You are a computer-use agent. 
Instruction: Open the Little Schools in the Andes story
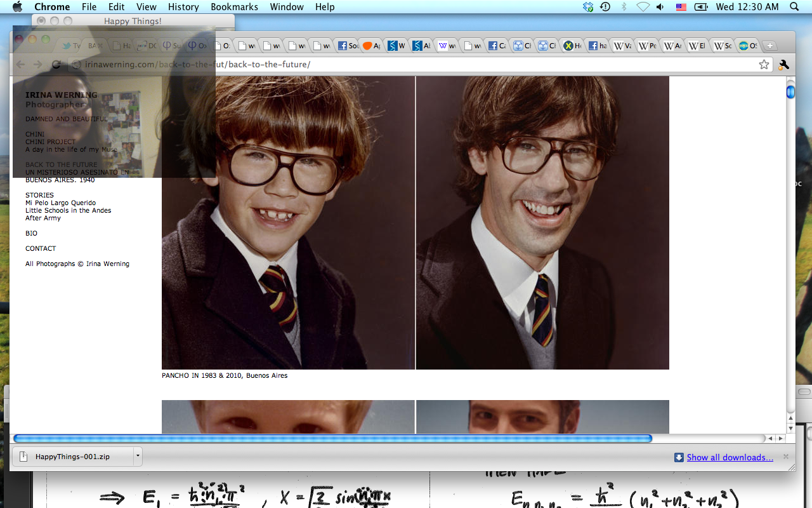[x=68, y=211]
